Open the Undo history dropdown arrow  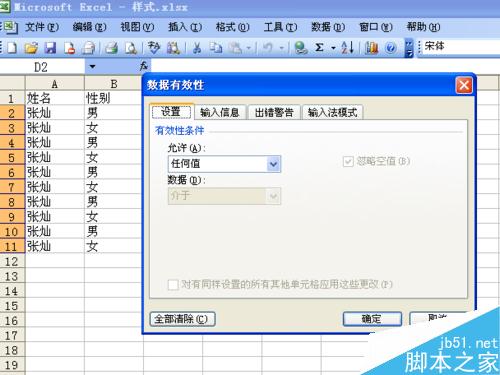tap(282, 48)
